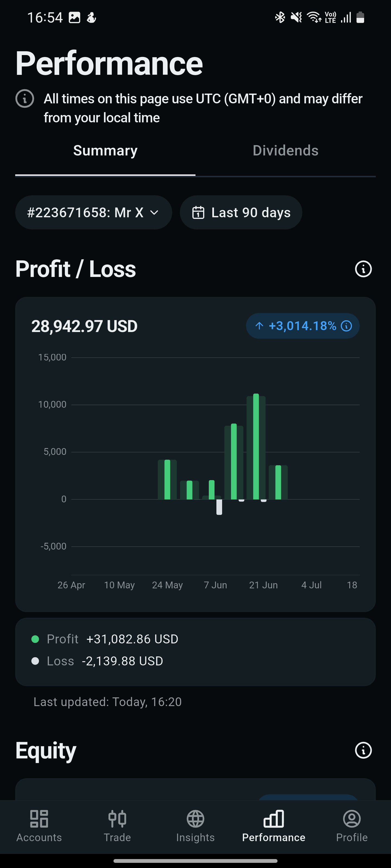The image size is (391, 868).
Task: Tap the white loss bar near 7 Jun
Action: tap(219, 507)
